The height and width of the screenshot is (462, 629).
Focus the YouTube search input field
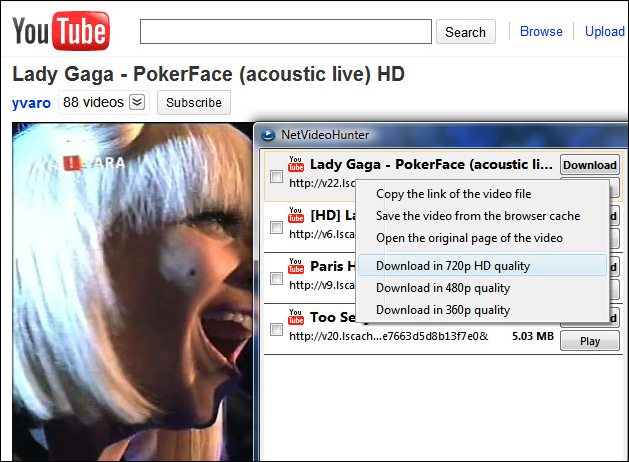(286, 31)
